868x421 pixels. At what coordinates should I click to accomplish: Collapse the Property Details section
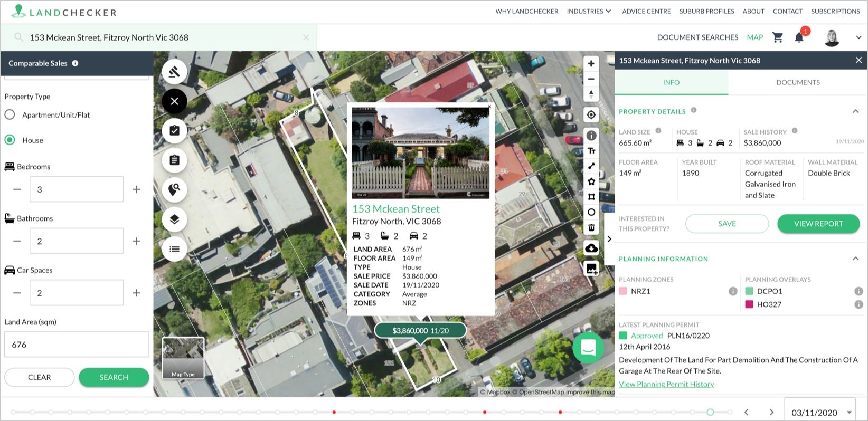[855, 111]
